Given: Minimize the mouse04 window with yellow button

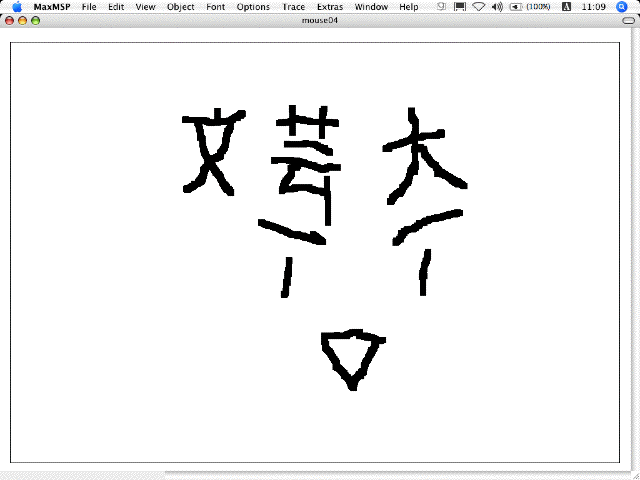Looking at the screenshot, I should click(x=22, y=20).
